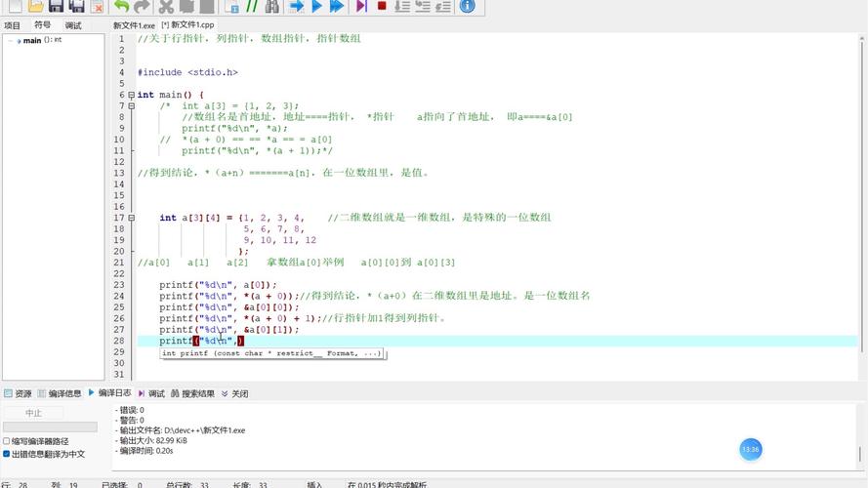
Task: Click the 输出文件名 line in compile log
Action: pyautogui.click(x=181, y=429)
